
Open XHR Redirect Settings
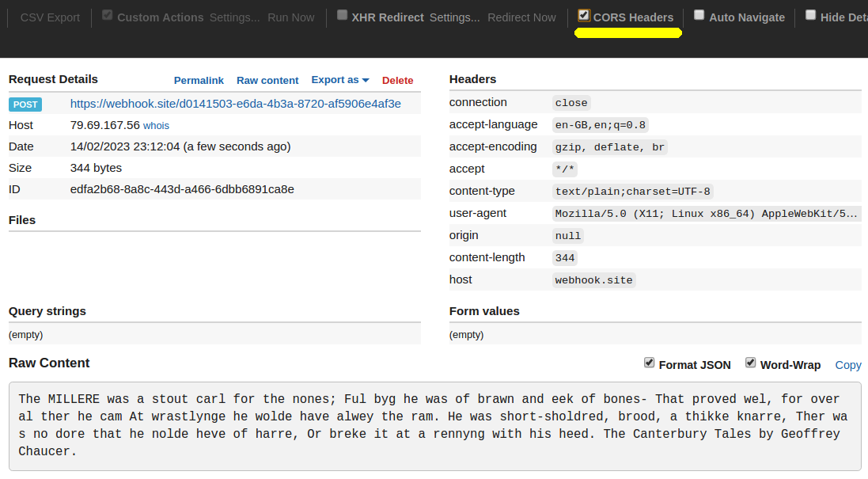click(x=454, y=17)
